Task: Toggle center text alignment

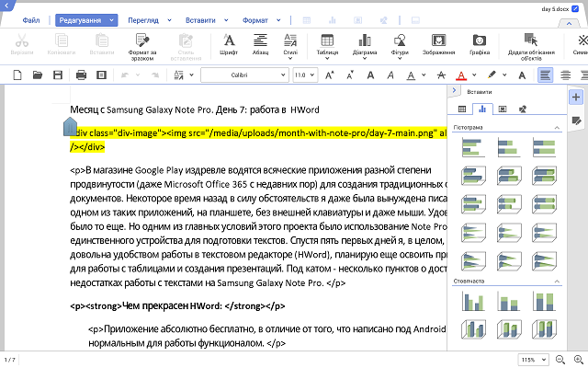Action: pyautogui.click(x=566, y=75)
